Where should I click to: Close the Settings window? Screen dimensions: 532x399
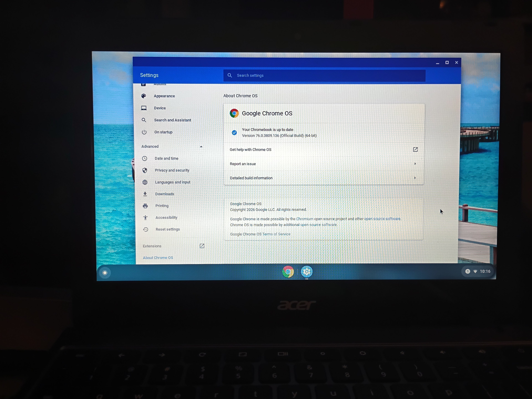(x=456, y=62)
